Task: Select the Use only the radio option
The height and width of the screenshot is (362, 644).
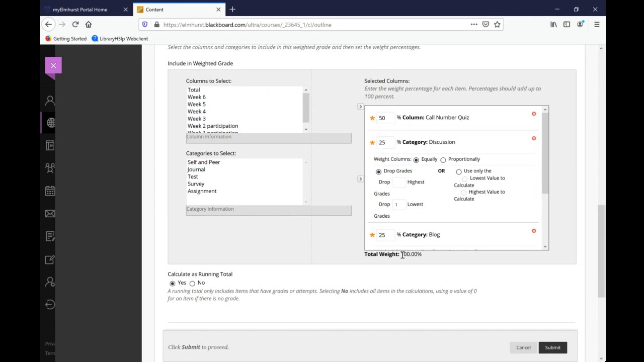Action: (x=459, y=171)
